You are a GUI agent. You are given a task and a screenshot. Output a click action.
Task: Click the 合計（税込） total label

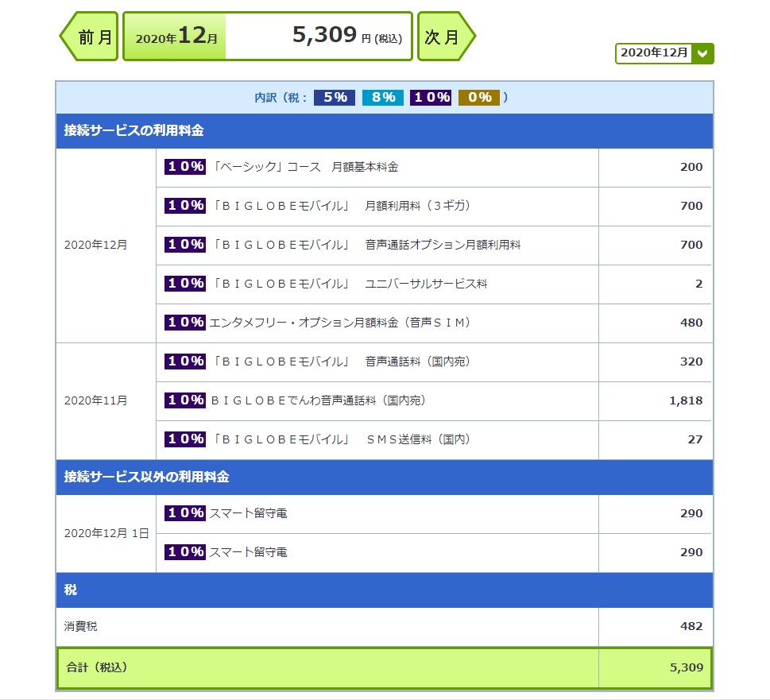point(97,667)
